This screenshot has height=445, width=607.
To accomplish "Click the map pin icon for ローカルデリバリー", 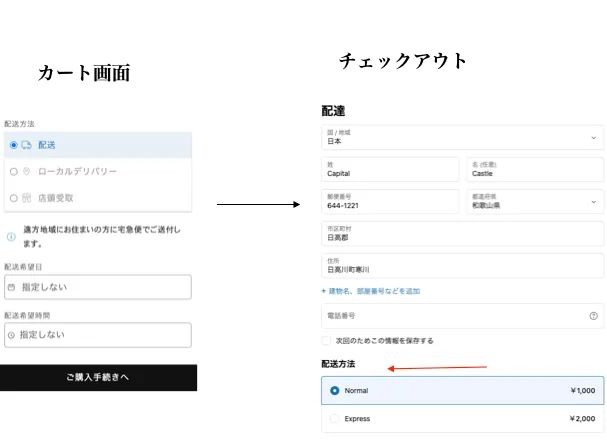I will point(27,172).
